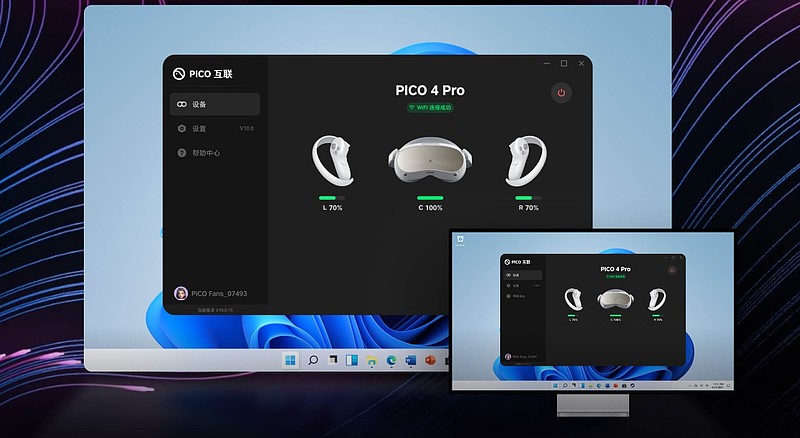Click the right controller battery bar above R 70%
Screen dimensions: 800x438
528,198
